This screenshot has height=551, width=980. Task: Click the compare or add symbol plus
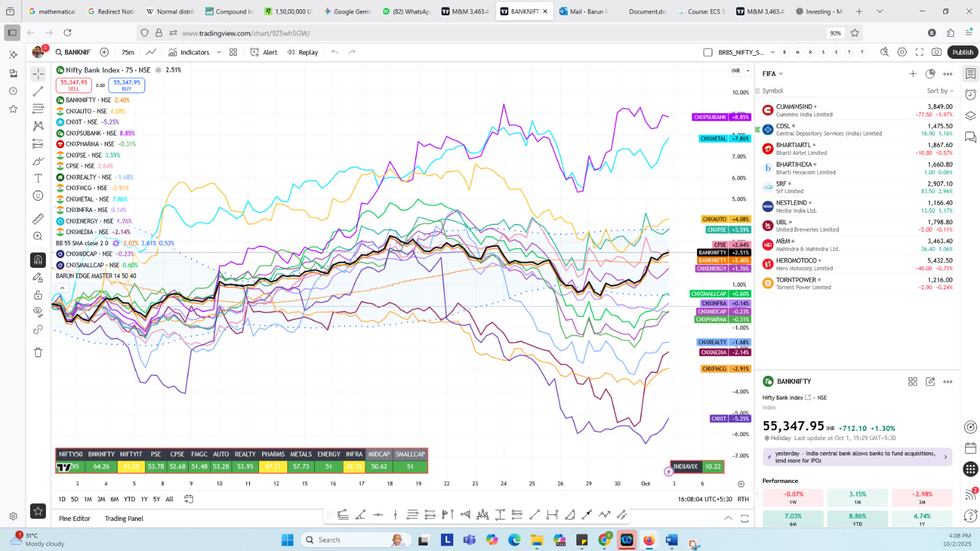(x=104, y=52)
